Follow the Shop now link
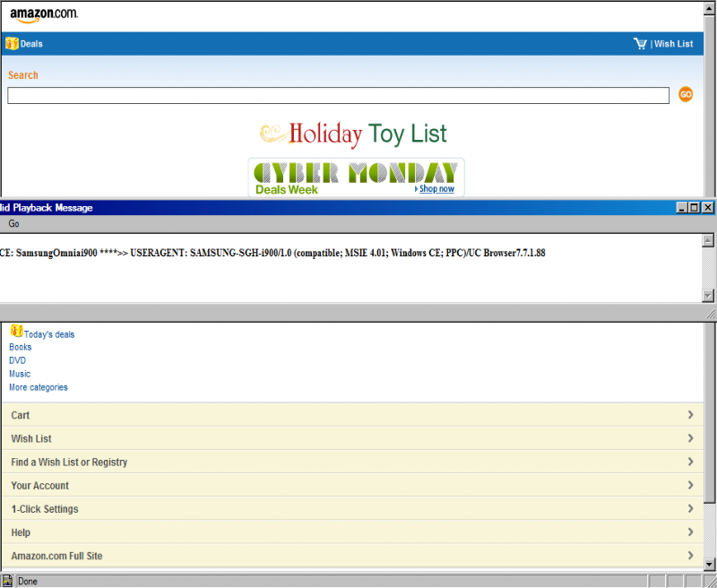This screenshot has height=588, width=717. tap(436, 188)
